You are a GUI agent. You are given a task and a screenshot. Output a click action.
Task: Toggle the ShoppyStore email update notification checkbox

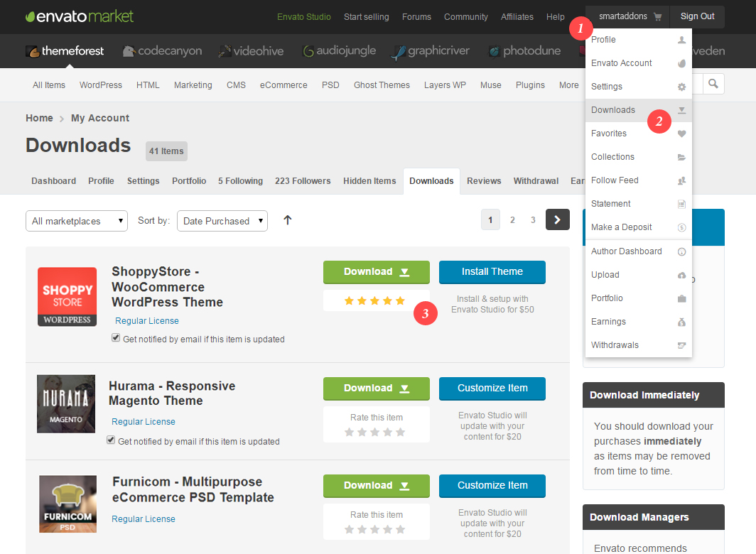pyautogui.click(x=116, y=337)
